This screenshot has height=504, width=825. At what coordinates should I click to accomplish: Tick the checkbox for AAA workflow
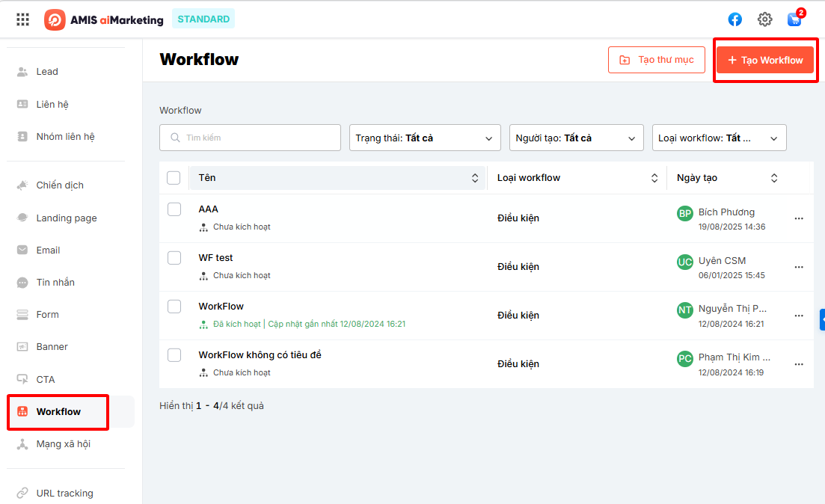[174, 209]
